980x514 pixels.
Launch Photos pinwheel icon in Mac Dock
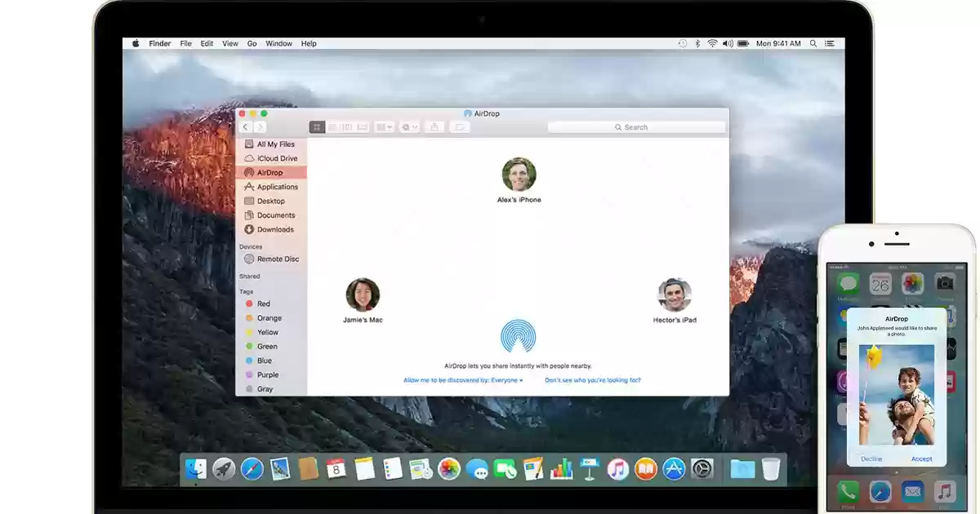[449, 469]
